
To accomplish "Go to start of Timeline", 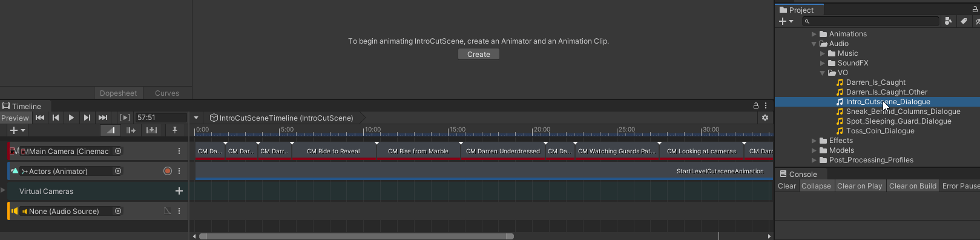I will [x=40, y=118].
